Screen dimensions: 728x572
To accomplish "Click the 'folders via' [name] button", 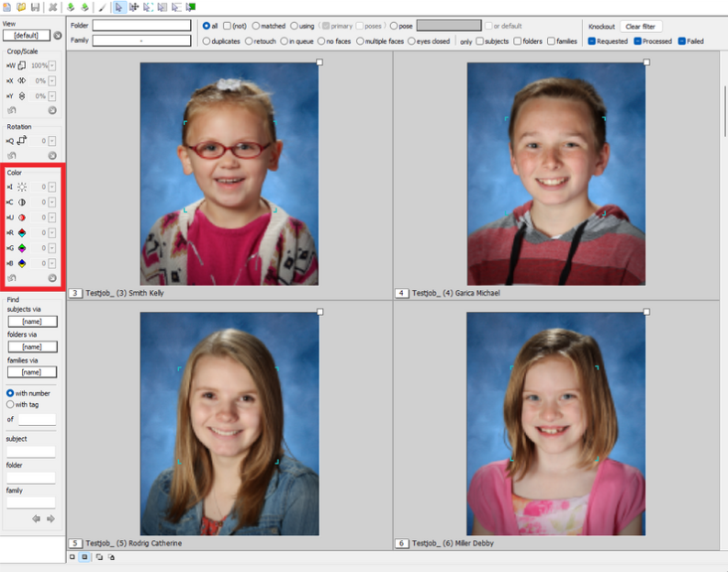I will point(32,347).
